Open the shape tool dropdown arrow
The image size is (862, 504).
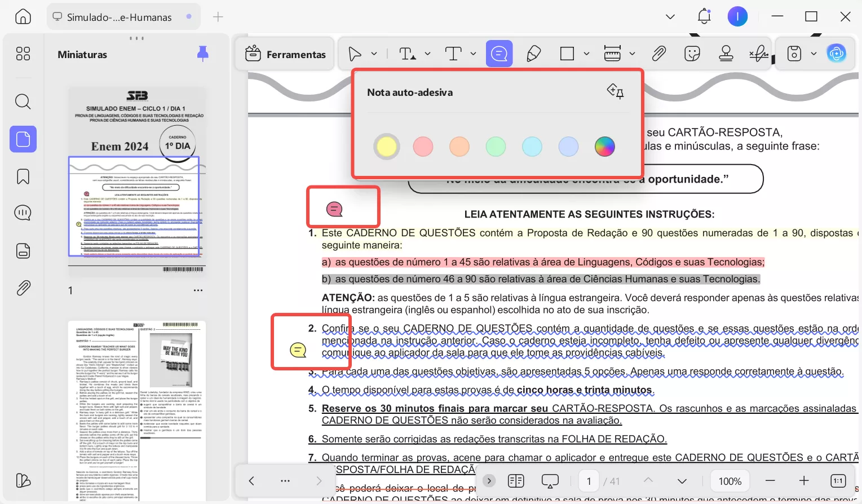click(586, 53)
